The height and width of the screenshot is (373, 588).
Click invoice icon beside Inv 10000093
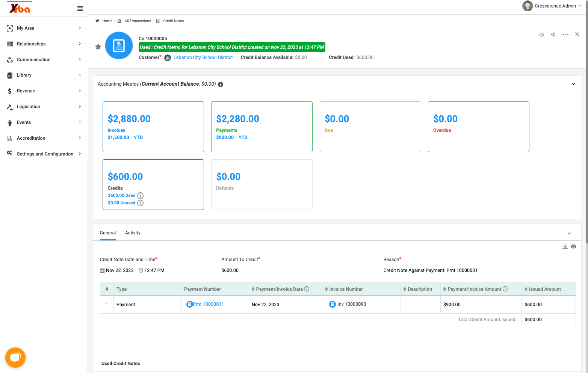(x=332, y=304)
